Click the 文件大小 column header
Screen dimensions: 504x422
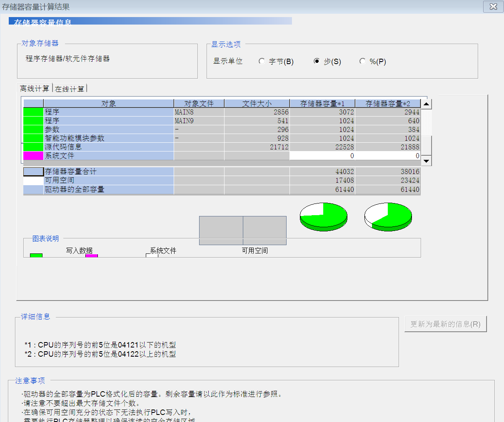pos(257,104)
